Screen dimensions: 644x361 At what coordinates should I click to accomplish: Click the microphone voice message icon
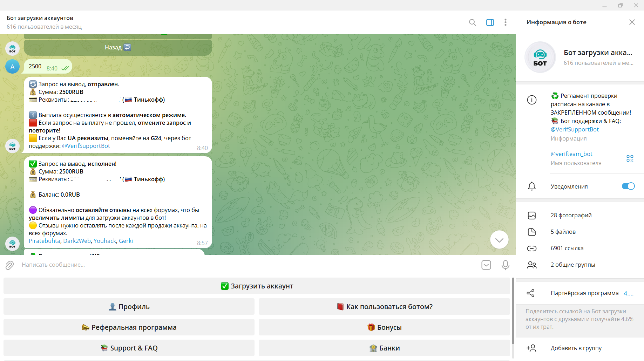(x=505, y=265)
